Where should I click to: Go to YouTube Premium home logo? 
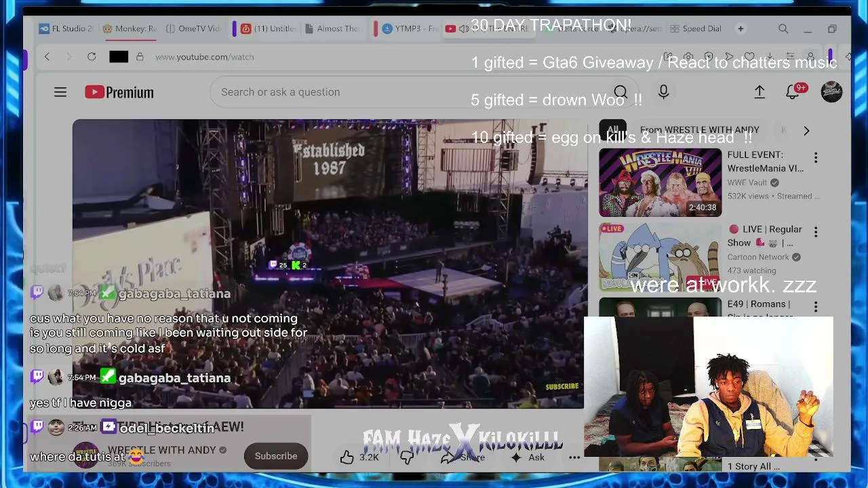(119, 92)
